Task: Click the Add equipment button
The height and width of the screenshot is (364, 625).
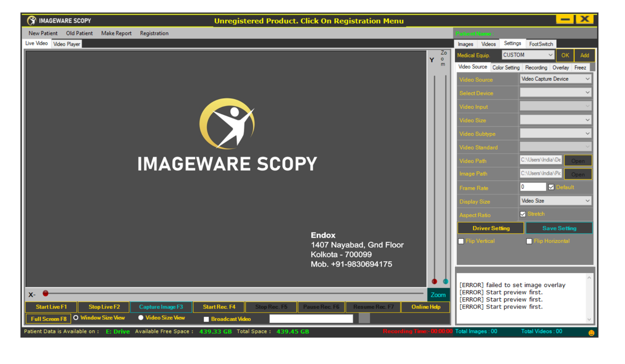Action: click(584, 55)
